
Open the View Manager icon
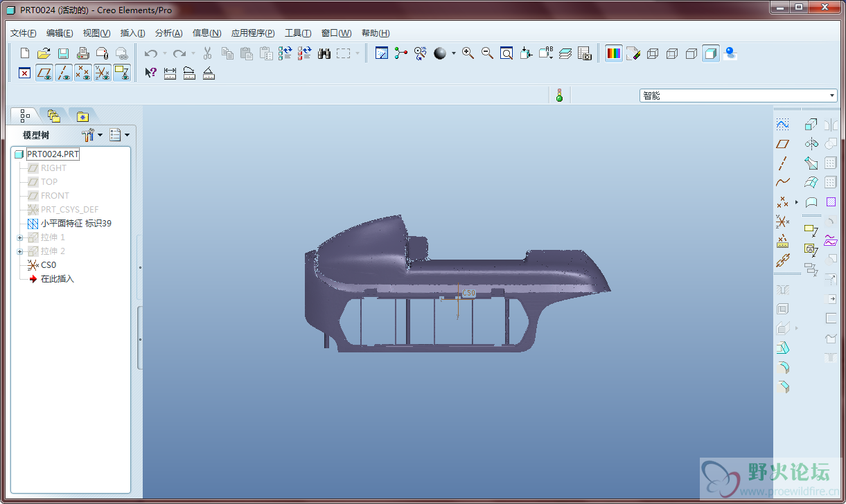click(584, 53)
